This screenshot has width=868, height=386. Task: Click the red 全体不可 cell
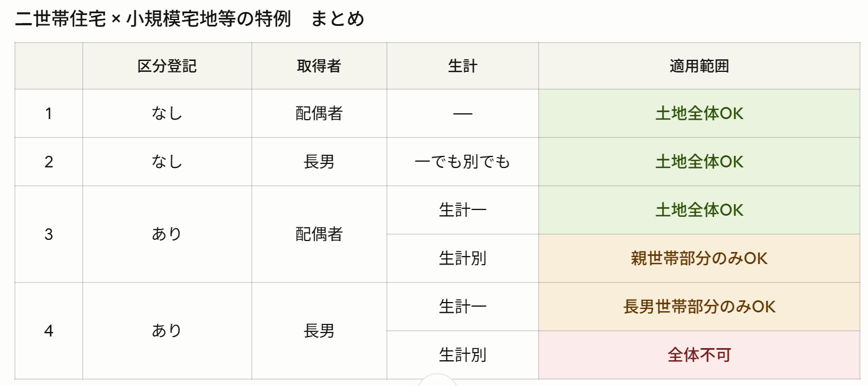(699, 355)
